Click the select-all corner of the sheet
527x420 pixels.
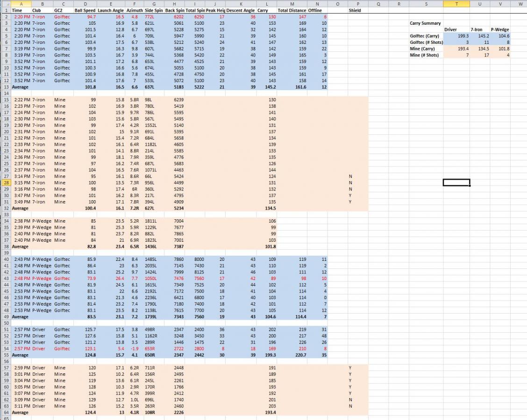6,4
